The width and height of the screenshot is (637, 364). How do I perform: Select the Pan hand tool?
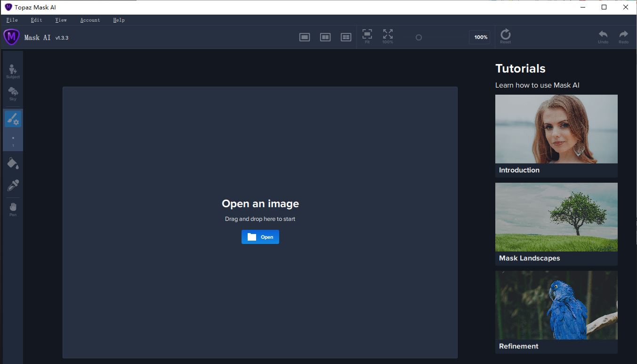pyautogui.click(x=13, y=209)
